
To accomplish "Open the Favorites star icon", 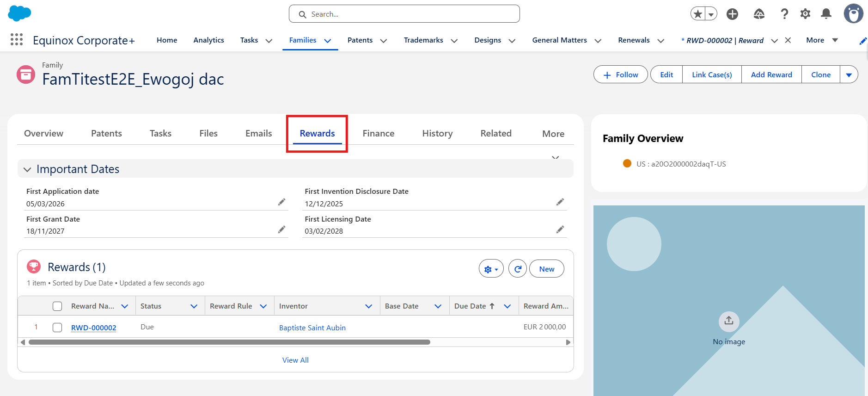I will click(698, 14).
